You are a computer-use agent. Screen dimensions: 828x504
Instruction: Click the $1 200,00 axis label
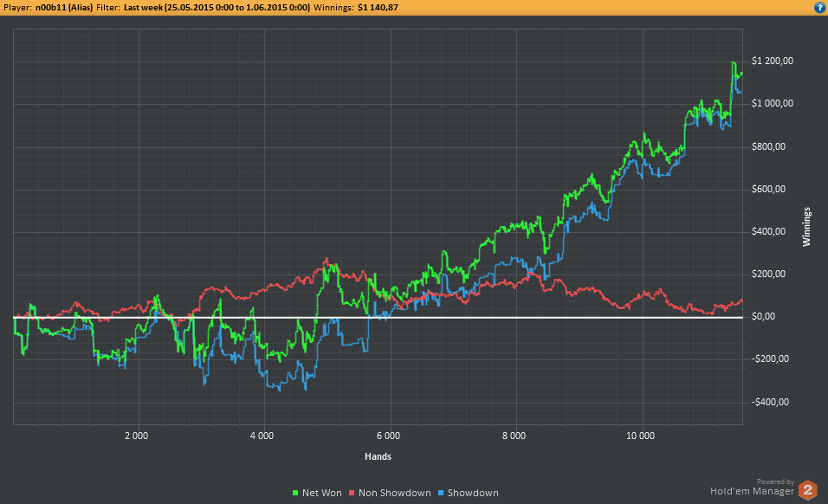(772, 61)
